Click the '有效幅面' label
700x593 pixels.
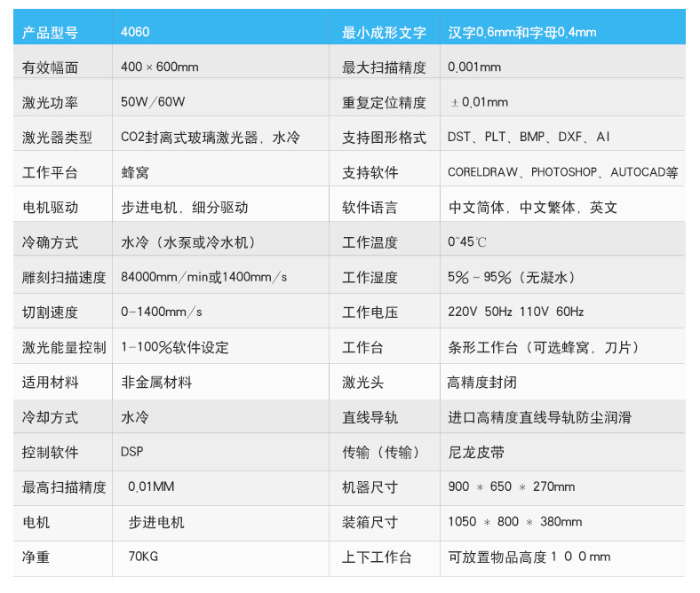pos(50,67)
